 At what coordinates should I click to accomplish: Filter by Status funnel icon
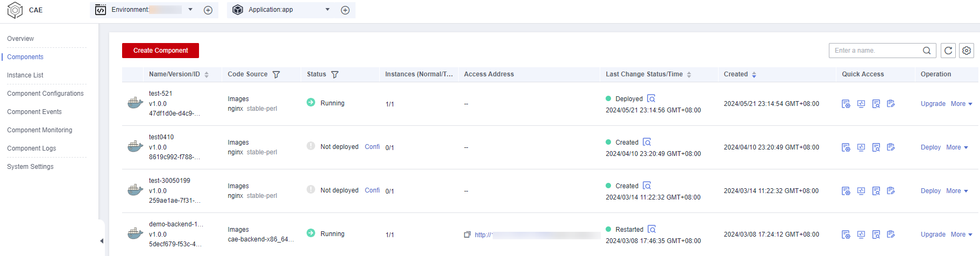335,75
